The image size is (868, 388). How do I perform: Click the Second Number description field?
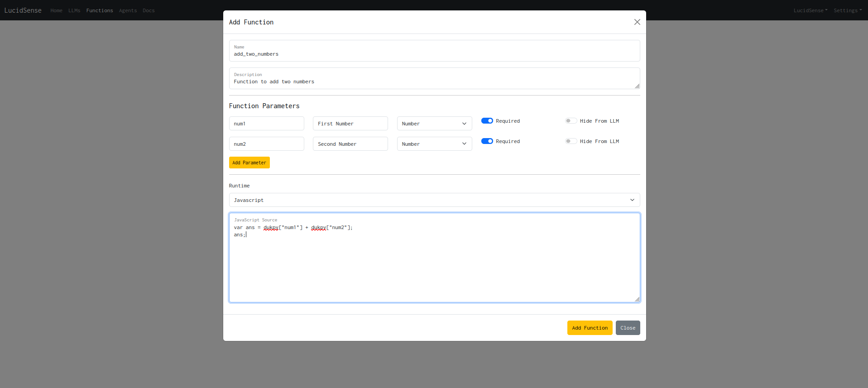[350, 144]
